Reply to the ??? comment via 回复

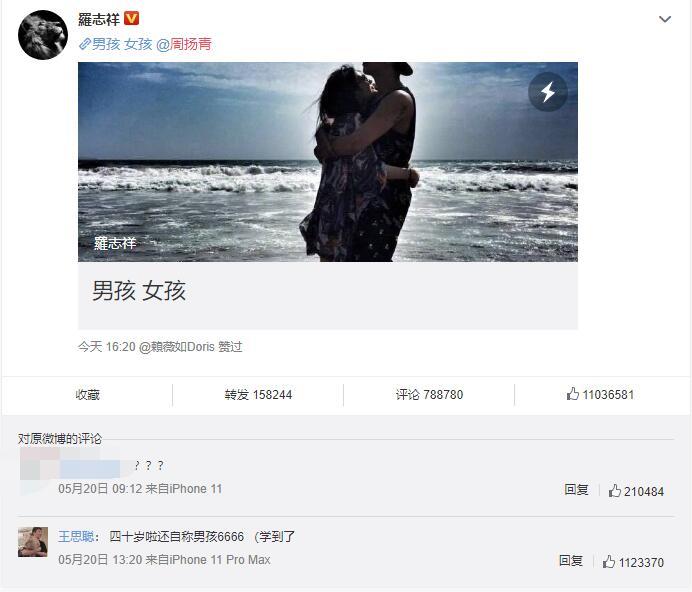click(x=576, y=490)
